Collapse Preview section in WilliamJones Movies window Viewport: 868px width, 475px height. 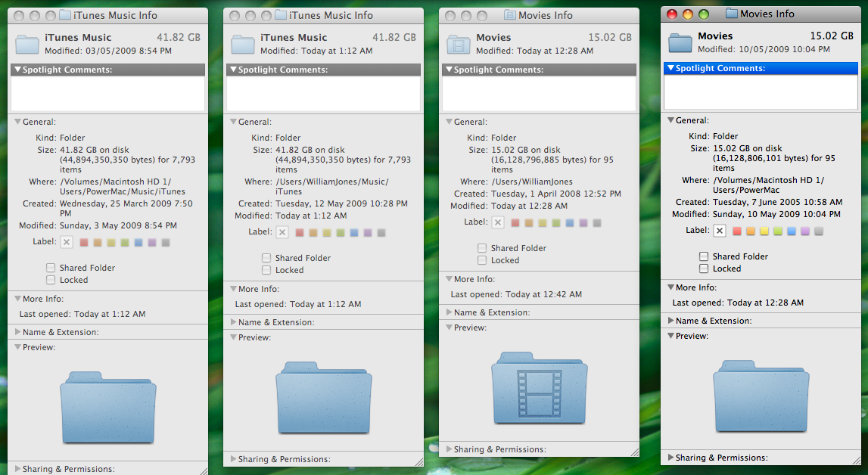[450, 328]
